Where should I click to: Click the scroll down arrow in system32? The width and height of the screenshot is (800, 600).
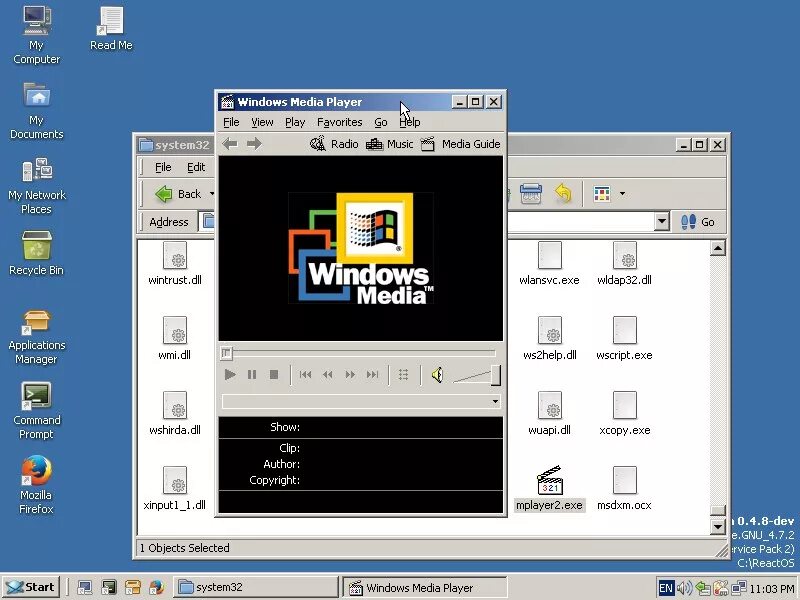pos(718,527)
